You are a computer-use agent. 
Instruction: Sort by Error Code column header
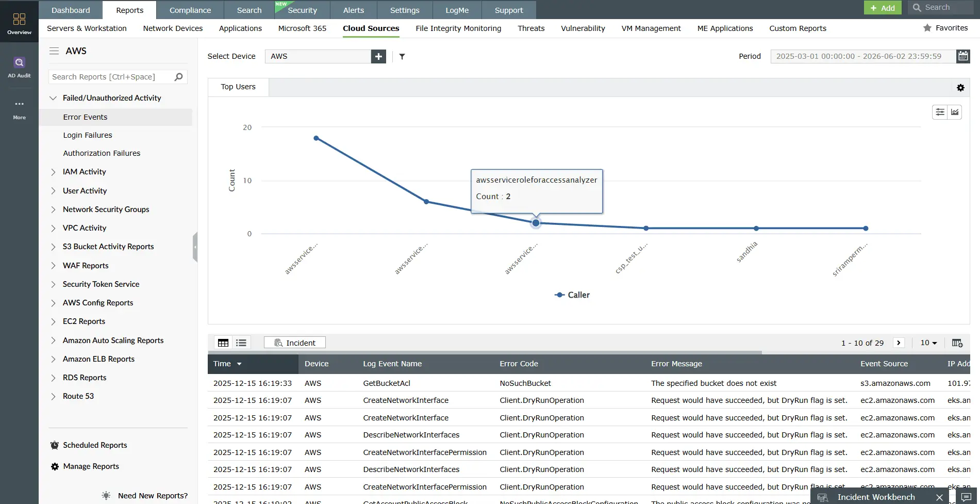pos(519,364)
